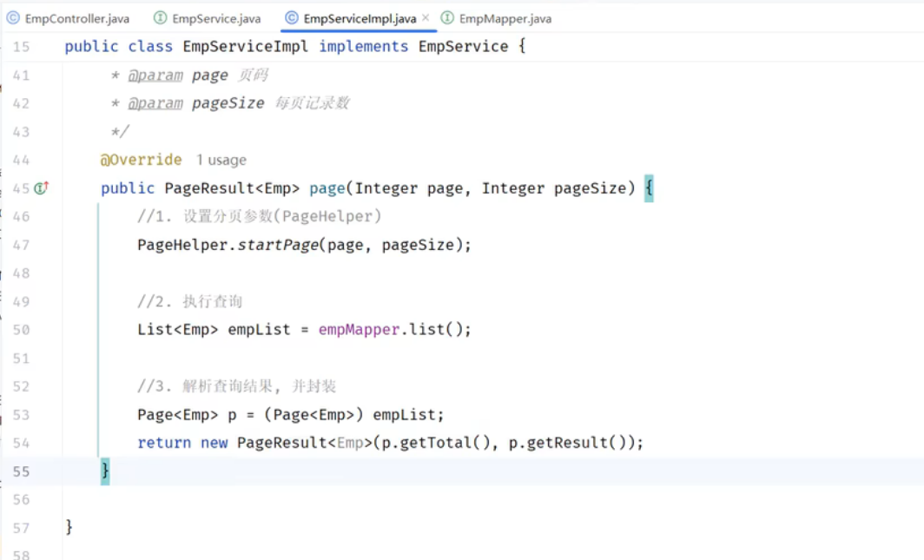This screenshot has height=560, width=924.
Task: Click PageResult<Emp> return type on line 45
Action: 232,188
